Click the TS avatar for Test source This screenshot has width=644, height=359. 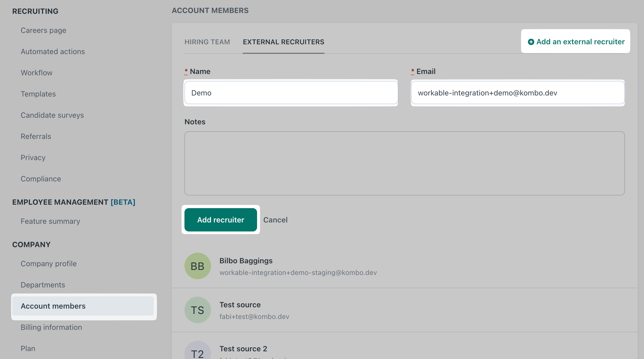pyautogui.click(x=197, y=310)
